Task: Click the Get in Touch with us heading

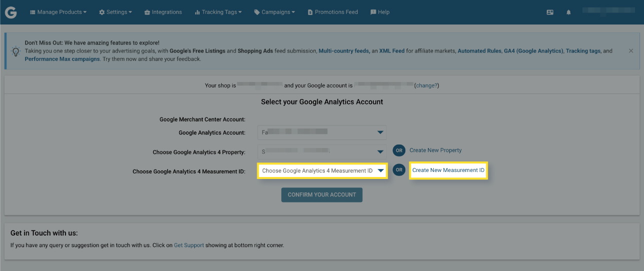Action: (x=44, y=233)
